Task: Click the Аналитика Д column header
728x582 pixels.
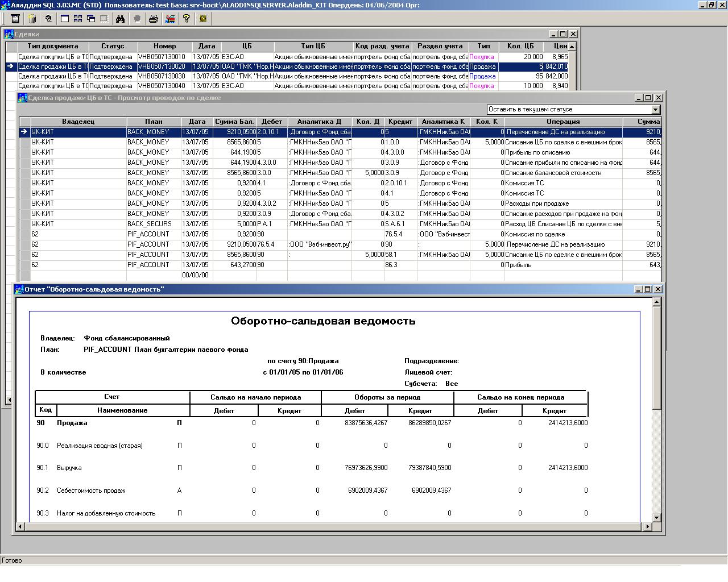Action: pyautogui.click(x=319, y=122)
